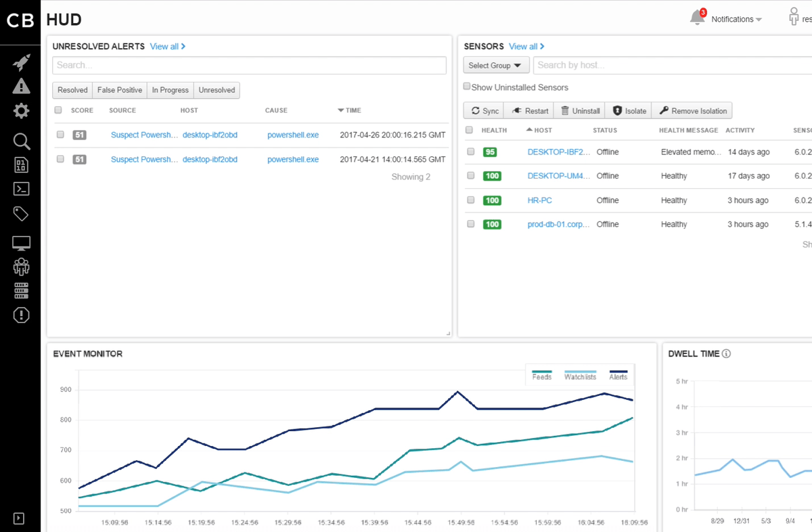Click the CB logo in the sidebar

tap(21, 20)
